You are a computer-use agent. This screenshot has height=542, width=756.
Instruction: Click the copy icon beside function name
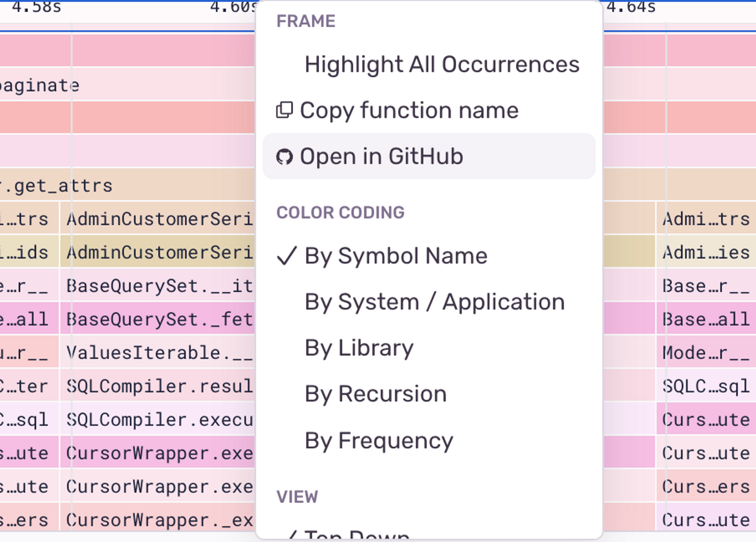point(284,110)
